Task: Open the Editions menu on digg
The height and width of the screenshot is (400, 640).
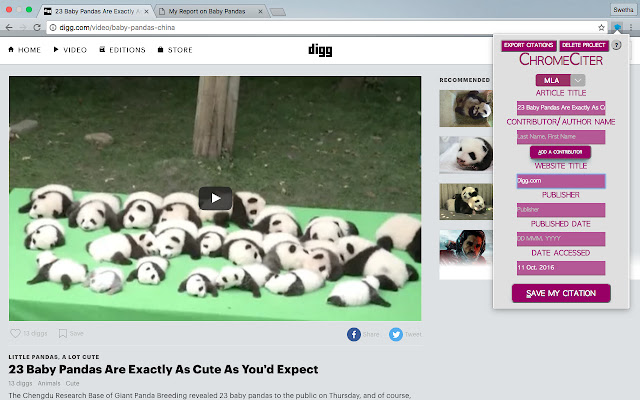Action: pyautogui.click(x=125, y=50)
